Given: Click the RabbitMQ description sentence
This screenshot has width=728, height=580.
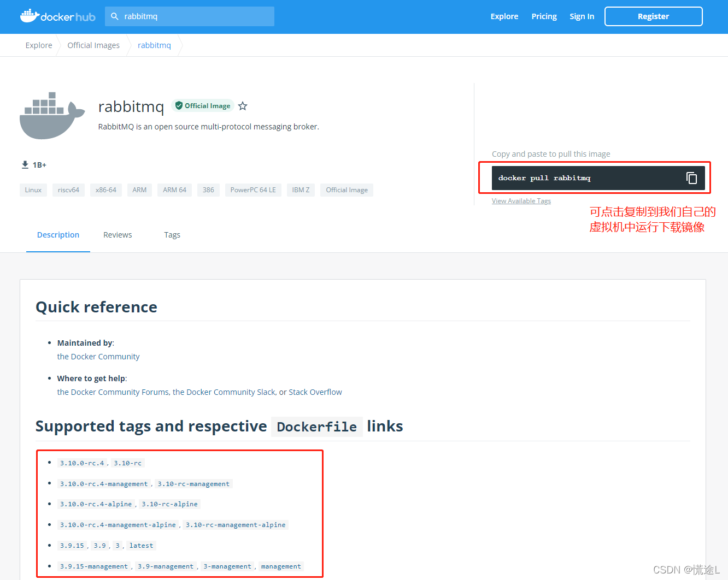Looking at the screenshot, I should click(x=209, y=127).
